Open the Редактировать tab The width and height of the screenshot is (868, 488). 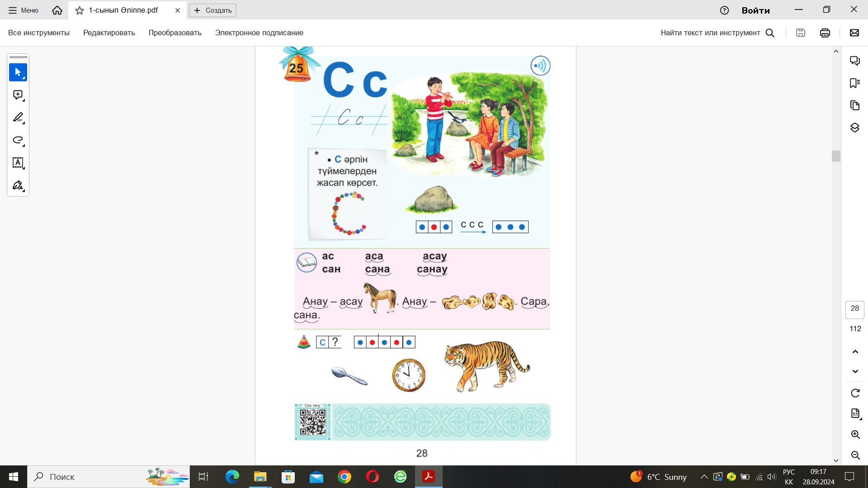click(x=109, y=33)
